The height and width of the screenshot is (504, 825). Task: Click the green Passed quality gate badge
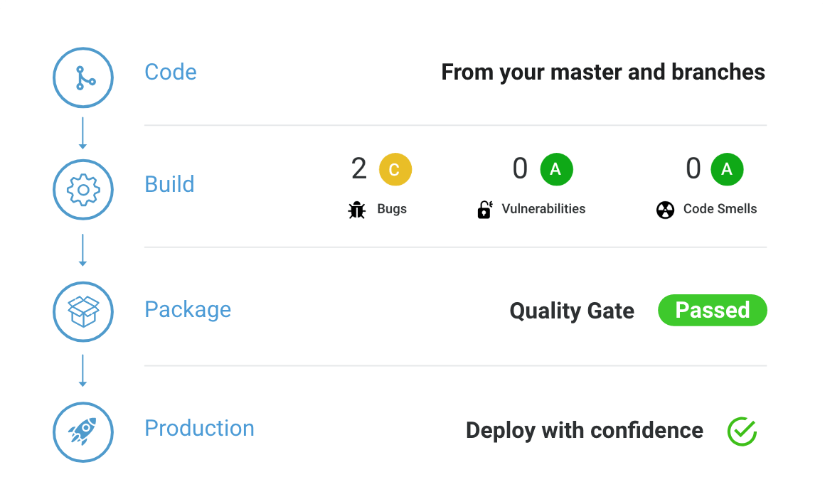coord(712,311)
